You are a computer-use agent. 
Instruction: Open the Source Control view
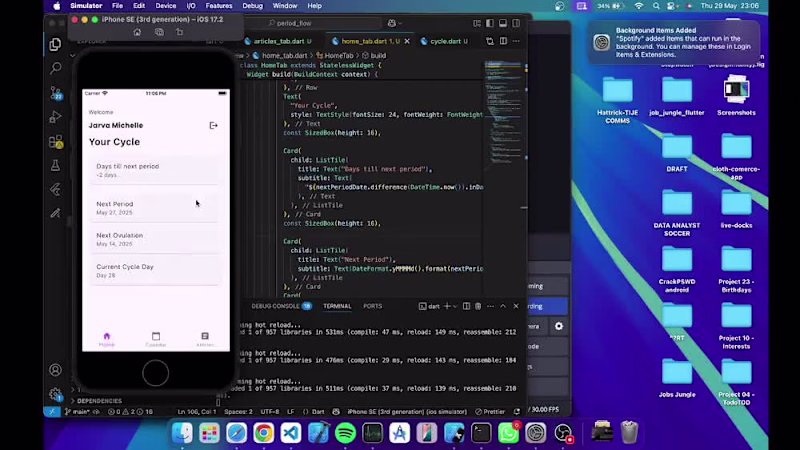(55, 92)
